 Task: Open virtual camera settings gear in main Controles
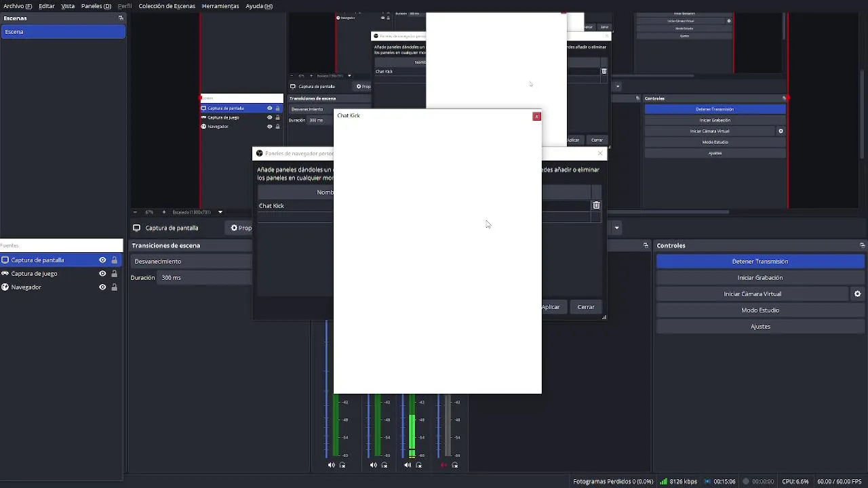click(857, 294)
